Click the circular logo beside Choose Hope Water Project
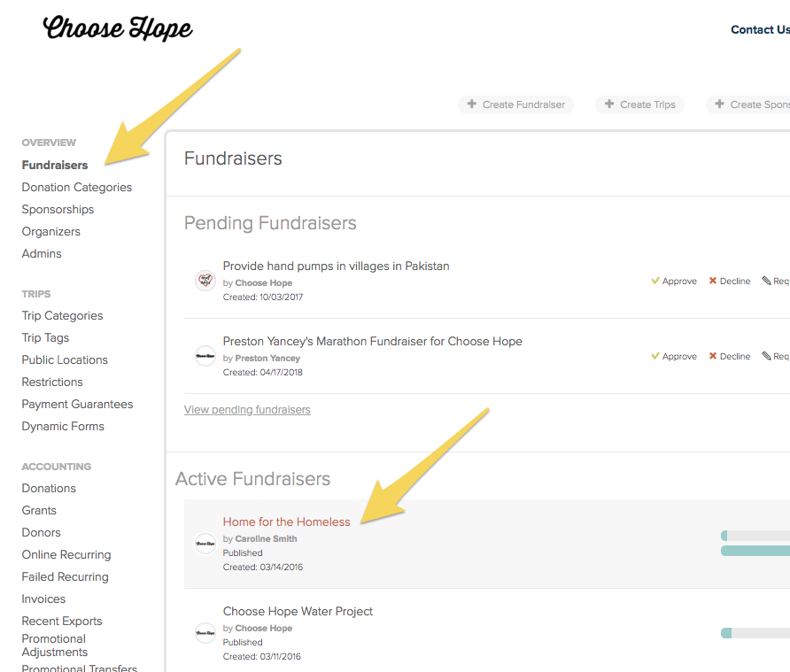The image size is (790, 672). 205,632
